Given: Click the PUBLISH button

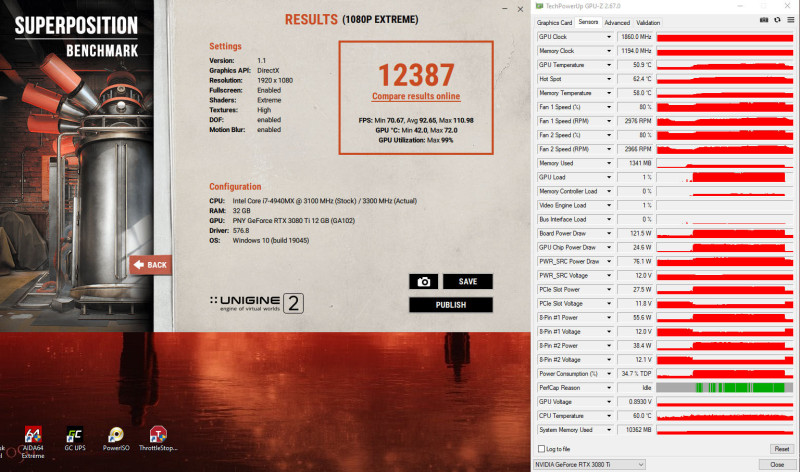Looking at the screenshot, I should pos(451,305).
